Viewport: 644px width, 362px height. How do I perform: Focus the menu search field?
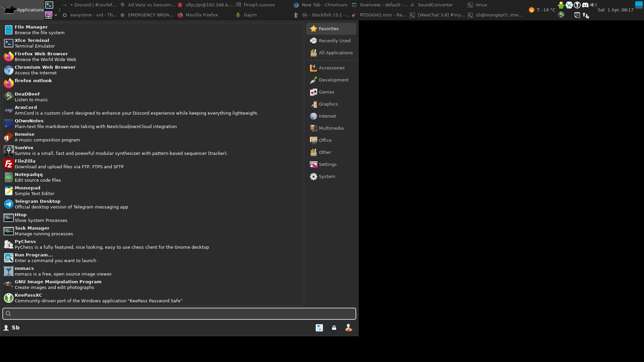pos(179,314)
